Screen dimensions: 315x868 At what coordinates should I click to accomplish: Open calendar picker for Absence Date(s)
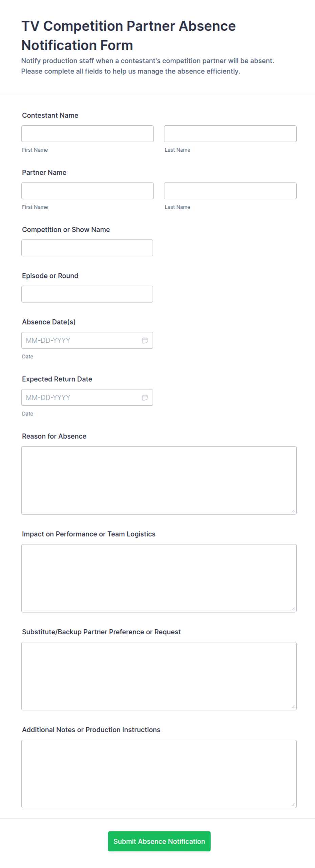pos(145,340)
